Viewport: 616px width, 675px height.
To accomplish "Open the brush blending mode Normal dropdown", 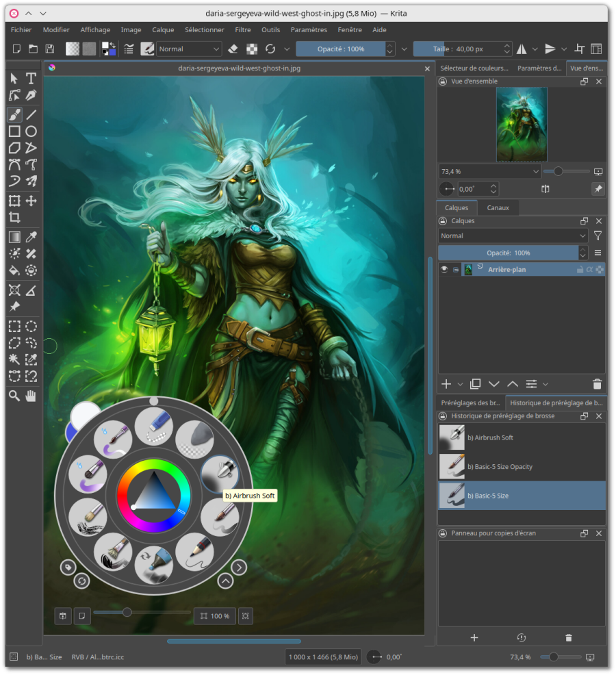I will coord(189,49).
